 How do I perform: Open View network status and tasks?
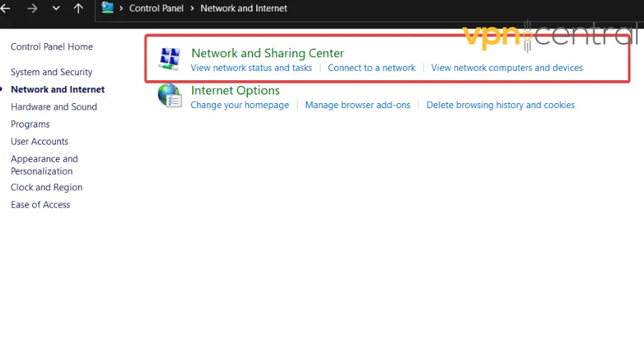(x=251, y=68)
